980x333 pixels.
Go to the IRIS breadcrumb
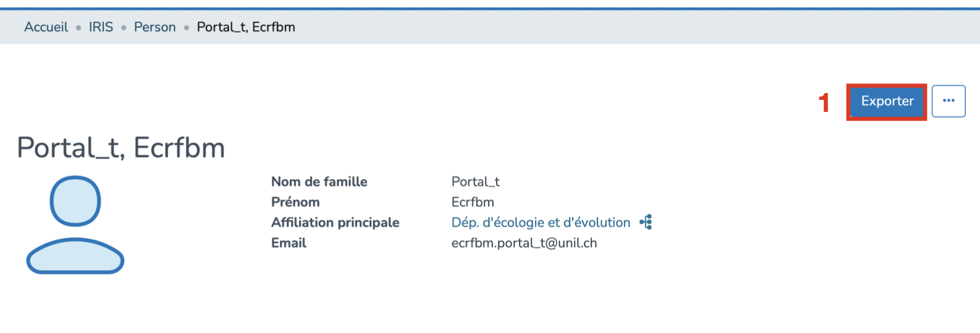click(101, 27)
